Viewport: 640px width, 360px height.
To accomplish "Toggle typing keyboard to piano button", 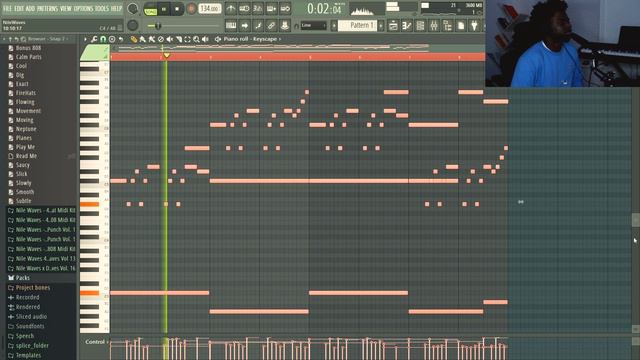I will [231, 26].
